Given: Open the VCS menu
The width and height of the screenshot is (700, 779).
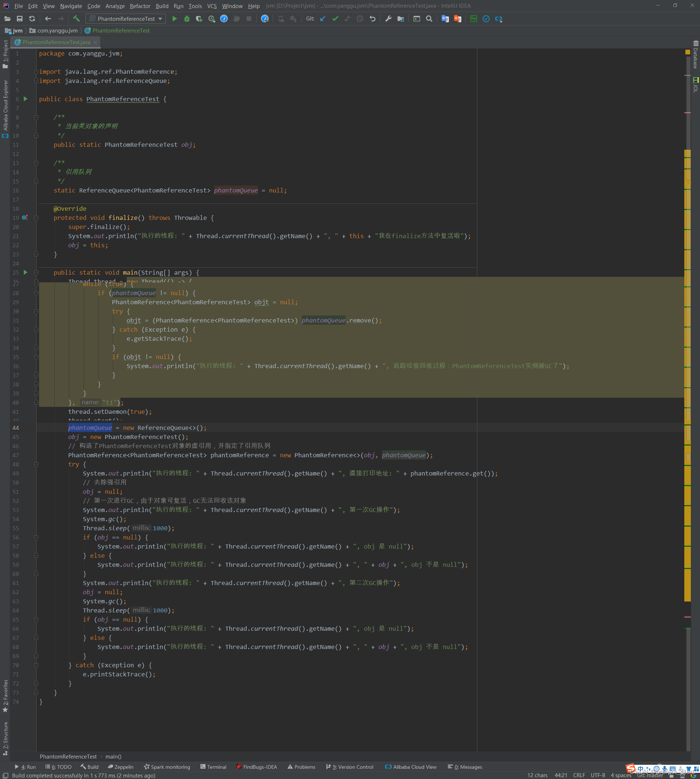Looking at the screenshot, I should tap(212, 6).
